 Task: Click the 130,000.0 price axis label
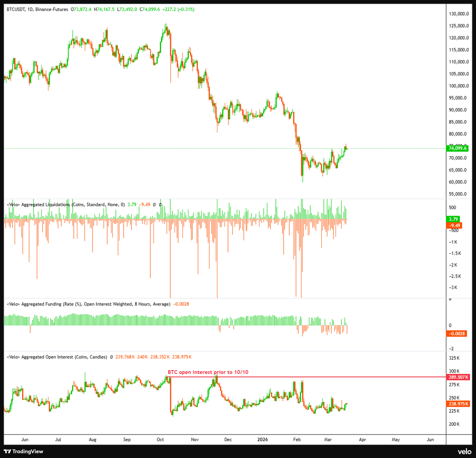pos(459,14)
